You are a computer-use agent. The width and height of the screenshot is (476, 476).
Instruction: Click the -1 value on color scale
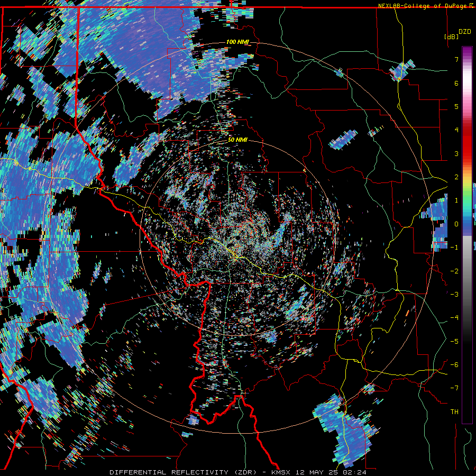pyautogui.click(x=454, y=248)
